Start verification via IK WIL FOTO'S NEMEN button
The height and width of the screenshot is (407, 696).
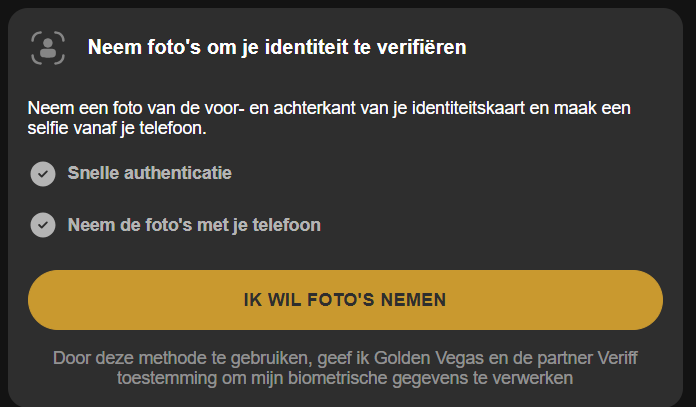point(345,300)
